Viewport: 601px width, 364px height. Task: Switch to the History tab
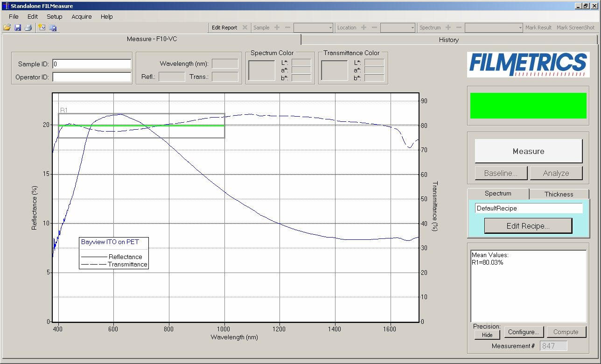pos(449,40)
